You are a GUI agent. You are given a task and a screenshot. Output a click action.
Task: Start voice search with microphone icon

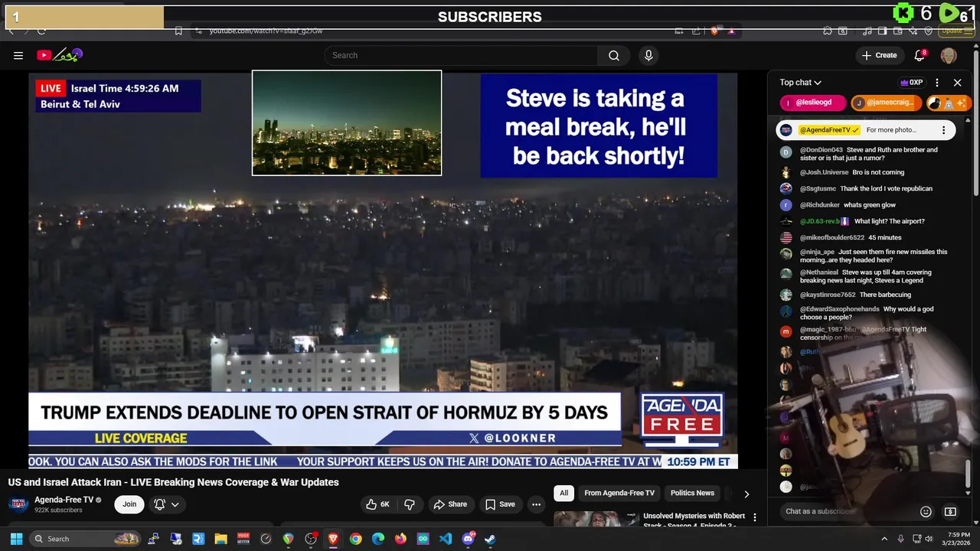pos(648,55)
